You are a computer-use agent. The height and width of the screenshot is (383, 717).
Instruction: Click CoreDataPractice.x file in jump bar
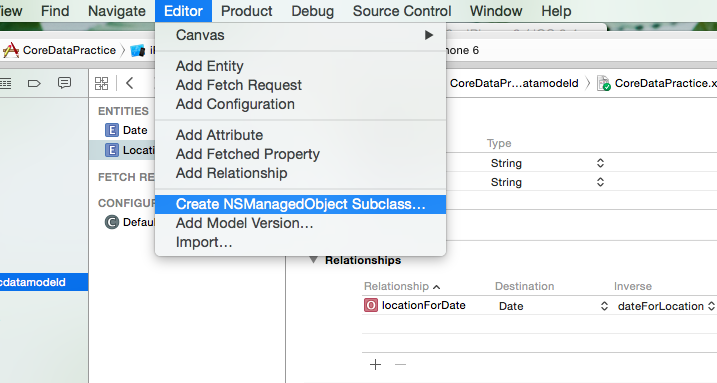[665, 83]
